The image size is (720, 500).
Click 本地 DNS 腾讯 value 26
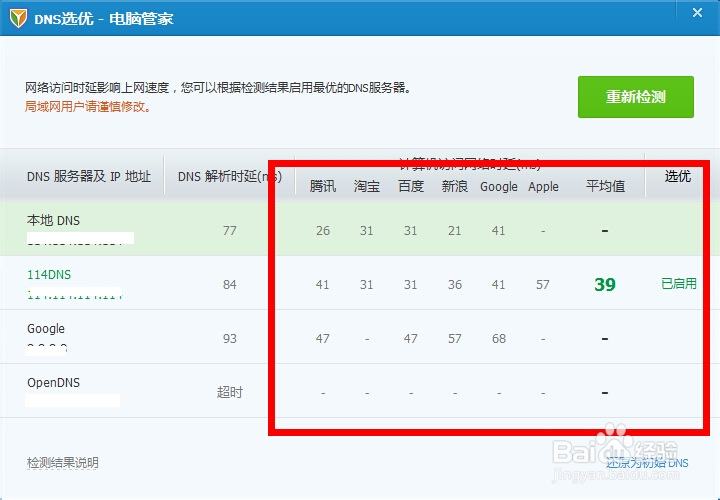[323, 230]
